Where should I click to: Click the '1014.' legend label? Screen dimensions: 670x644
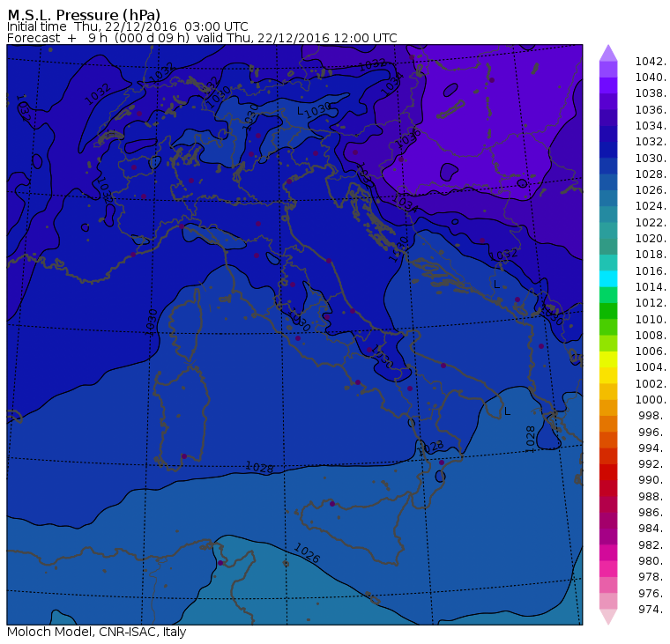click(x=651, y=287)
